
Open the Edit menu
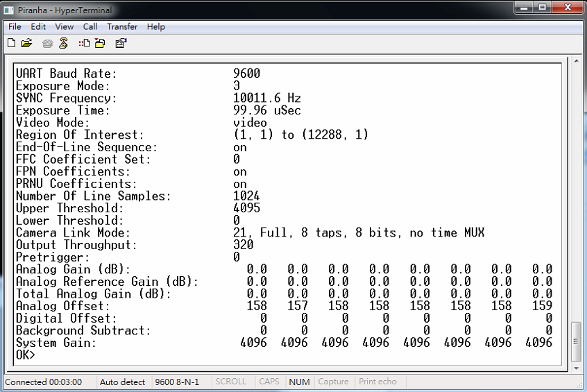38,26
